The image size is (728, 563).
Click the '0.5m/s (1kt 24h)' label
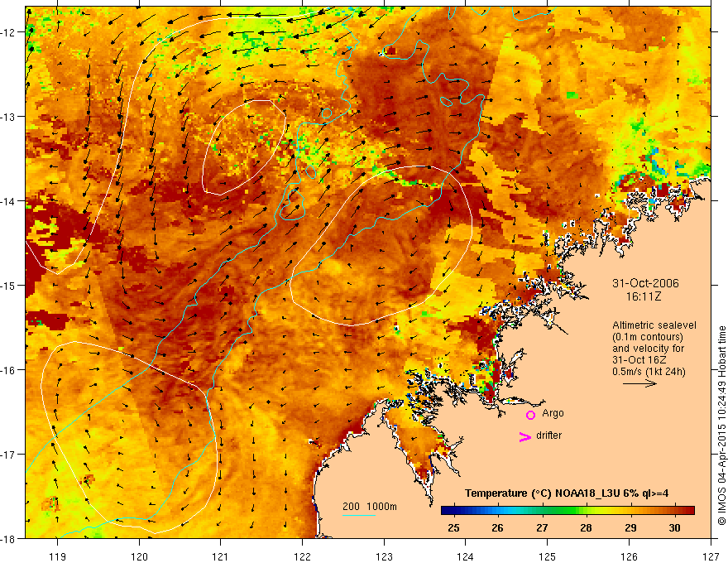click(649, 372)
